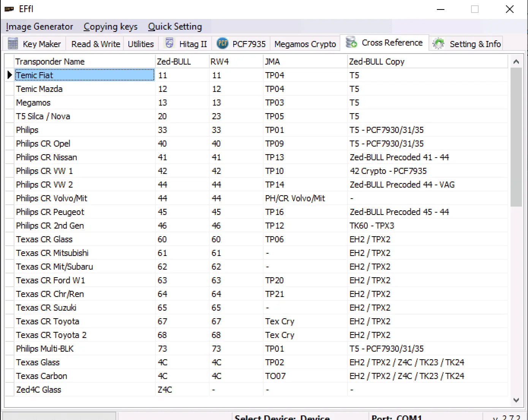Click the EFfl application icon in title bar
This screenshot has width=528, height=420.
pyautogui.click(x=9, y=9)
